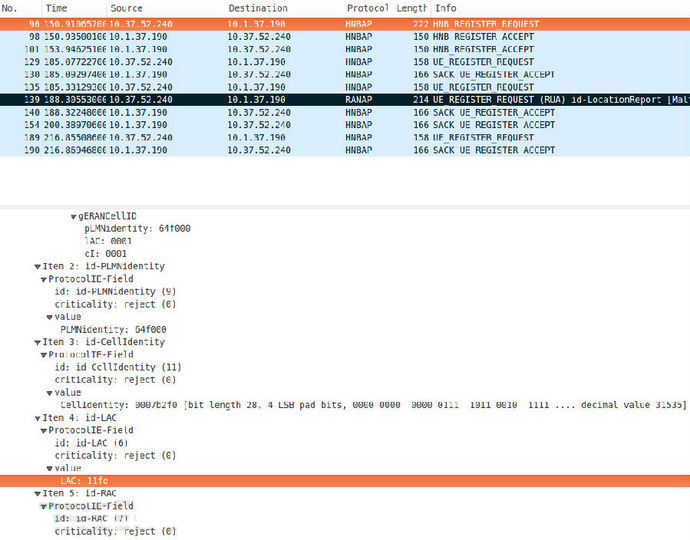
Task: Select packet 189 UE_REGISTER_REQUEST row
Action: click(345, 137)
